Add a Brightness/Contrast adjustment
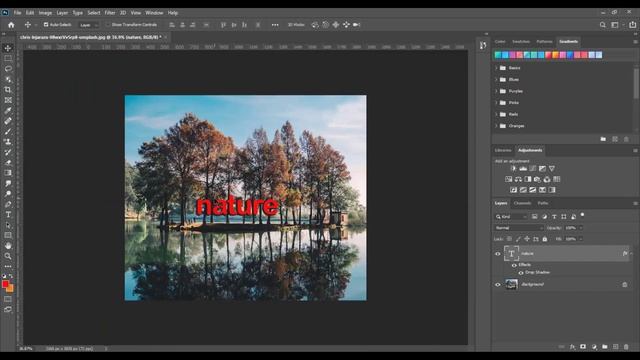The image size is (640, 360). [x=513, y=169]
